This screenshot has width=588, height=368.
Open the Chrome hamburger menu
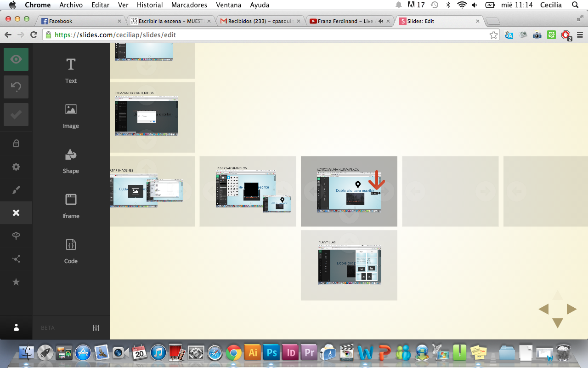click(580, 35)
